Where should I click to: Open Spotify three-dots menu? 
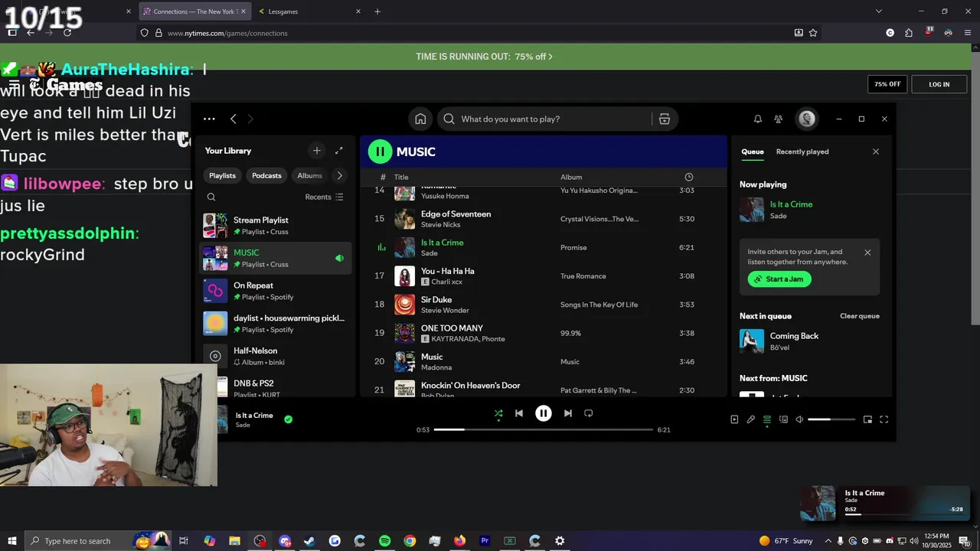click(209, 119)
